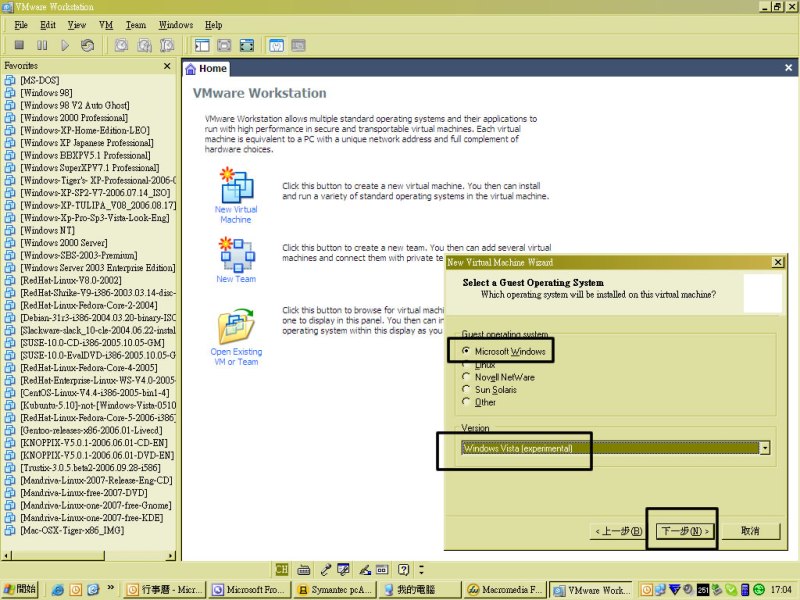This screenshot has width=800, height=600.
Task: Click the Open Existing VM or Team icon
Action: (236, 326)
